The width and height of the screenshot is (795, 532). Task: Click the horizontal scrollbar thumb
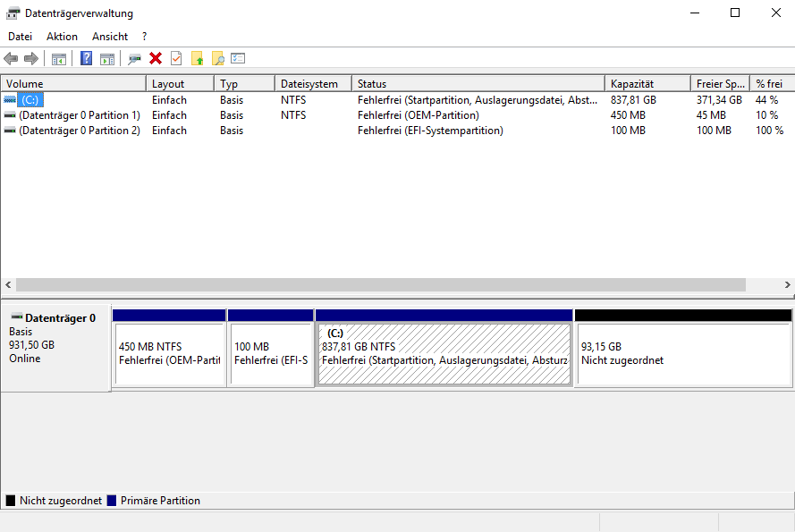381,284
